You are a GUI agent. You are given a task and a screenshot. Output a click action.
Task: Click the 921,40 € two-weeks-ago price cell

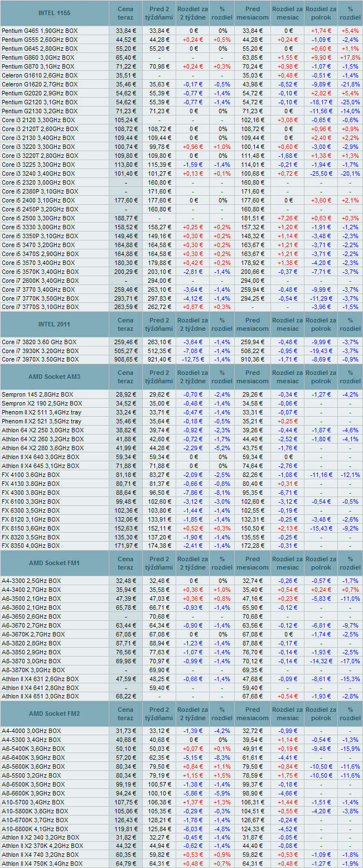tap(159, 359)
